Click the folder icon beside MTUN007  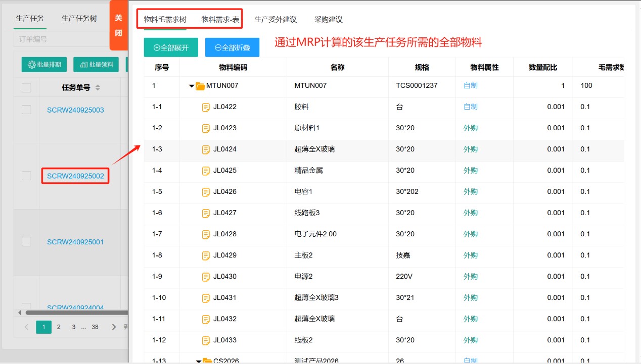coord(200,86)
